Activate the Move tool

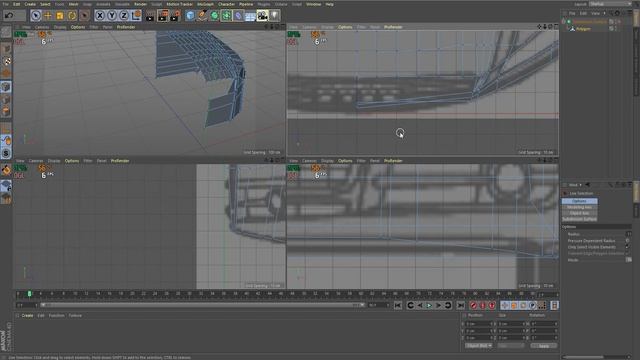click(x=48, y=16)
